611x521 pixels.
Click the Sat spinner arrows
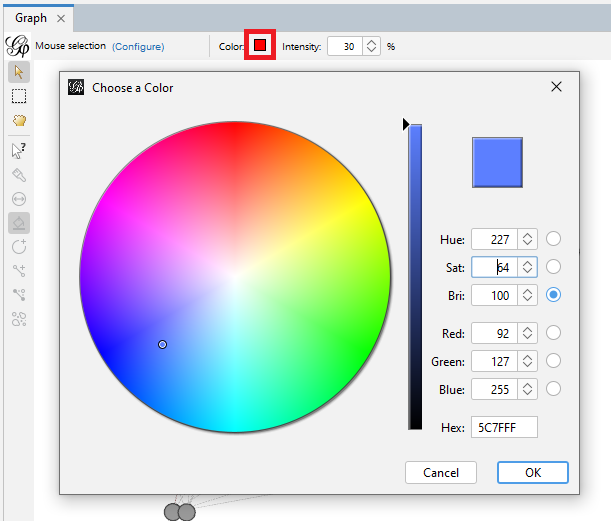[527, 267]
